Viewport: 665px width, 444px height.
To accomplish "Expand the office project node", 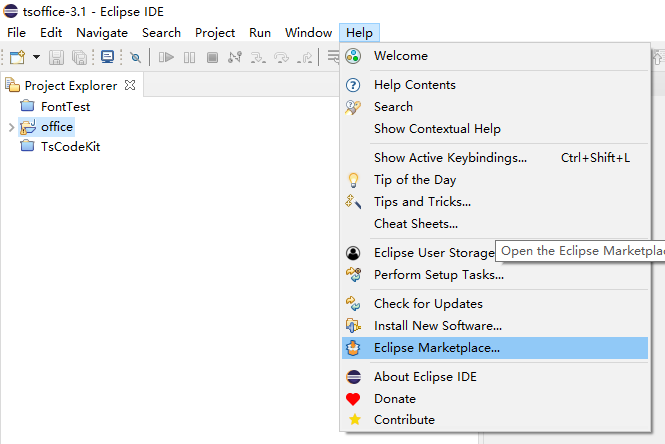I will 11,127.
